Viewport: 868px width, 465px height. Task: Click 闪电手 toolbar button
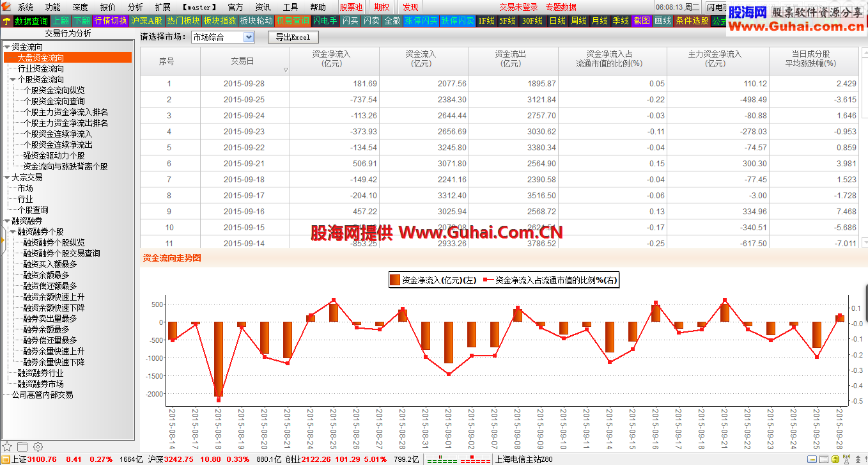325,20
